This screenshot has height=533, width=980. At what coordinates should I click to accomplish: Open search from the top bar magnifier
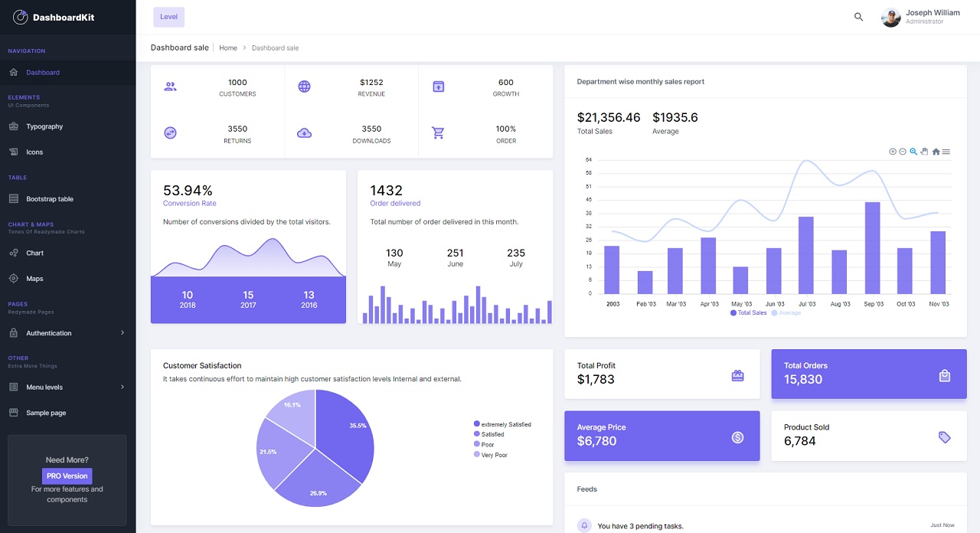[858, 17]
